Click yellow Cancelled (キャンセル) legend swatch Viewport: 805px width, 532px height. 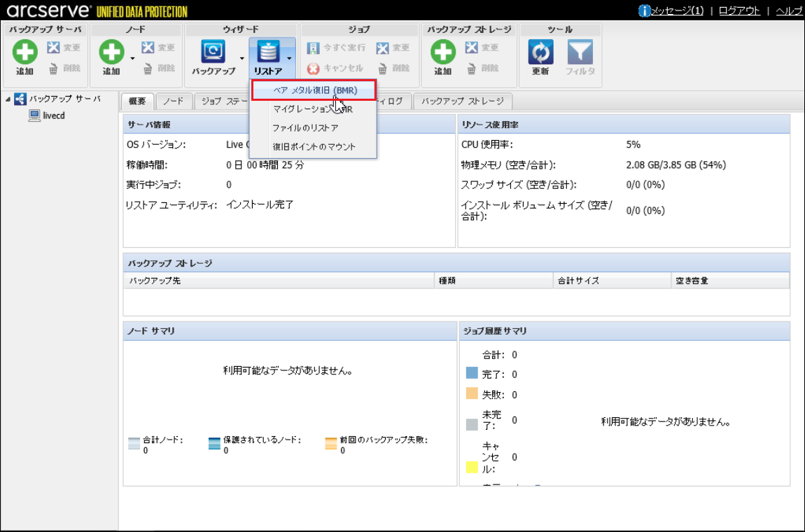click(472, 468)
